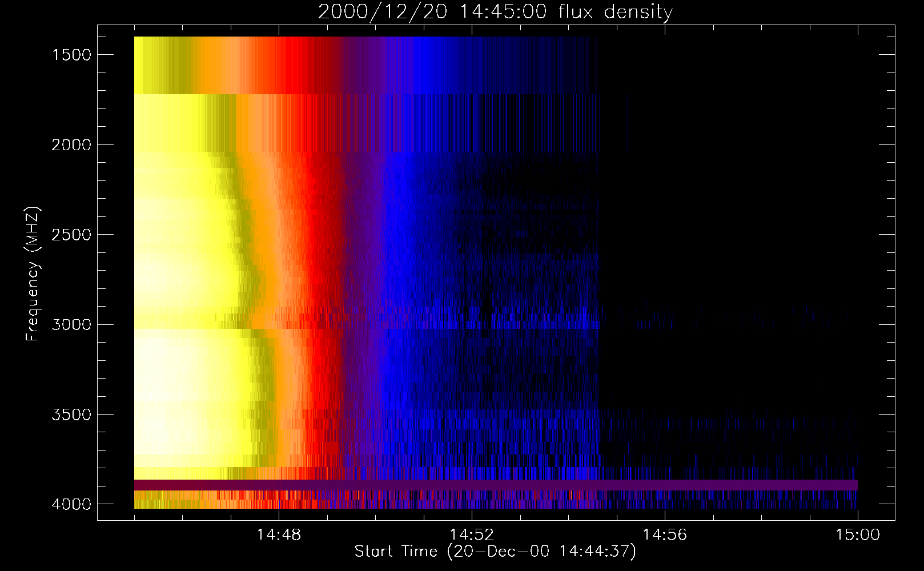The width and height of the screenshot is (924, 571).
Task: Click the 14:56 time tick label
Action: [x=665, y=535]
